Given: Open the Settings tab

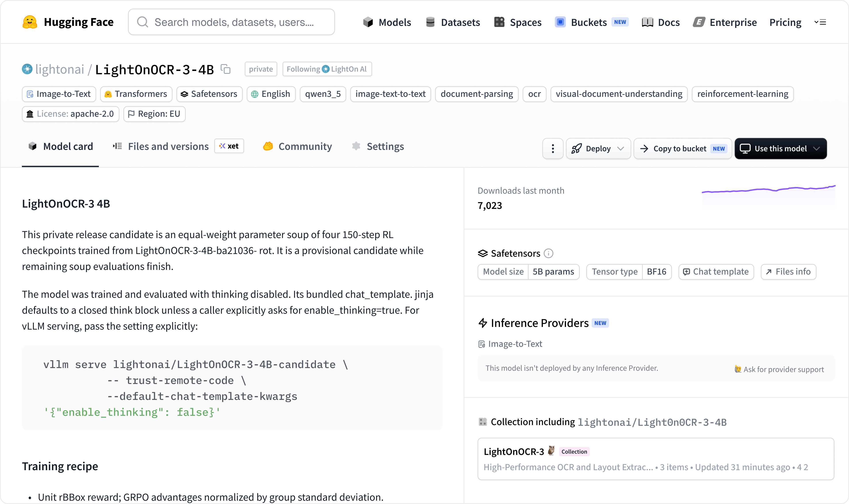Looking at the screenshot, I should [378, 146].
